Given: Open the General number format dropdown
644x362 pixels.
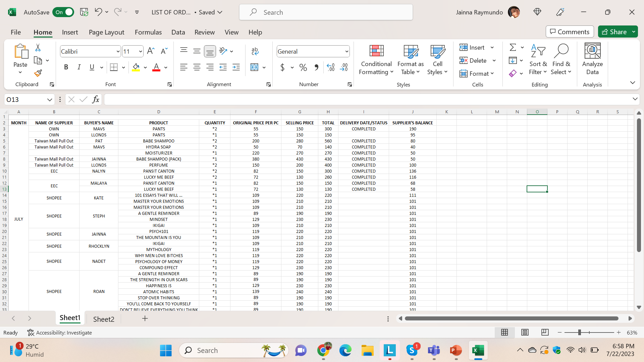Looking at the screenshot, I should [x=346, y=51].
